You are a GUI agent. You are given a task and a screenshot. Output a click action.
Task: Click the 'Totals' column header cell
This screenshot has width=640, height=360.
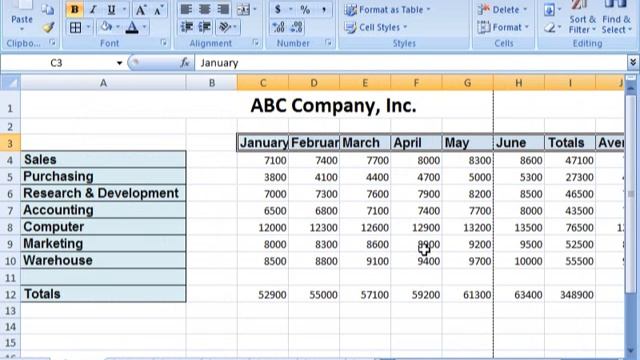pyautogui.click(x=570, y=143)
